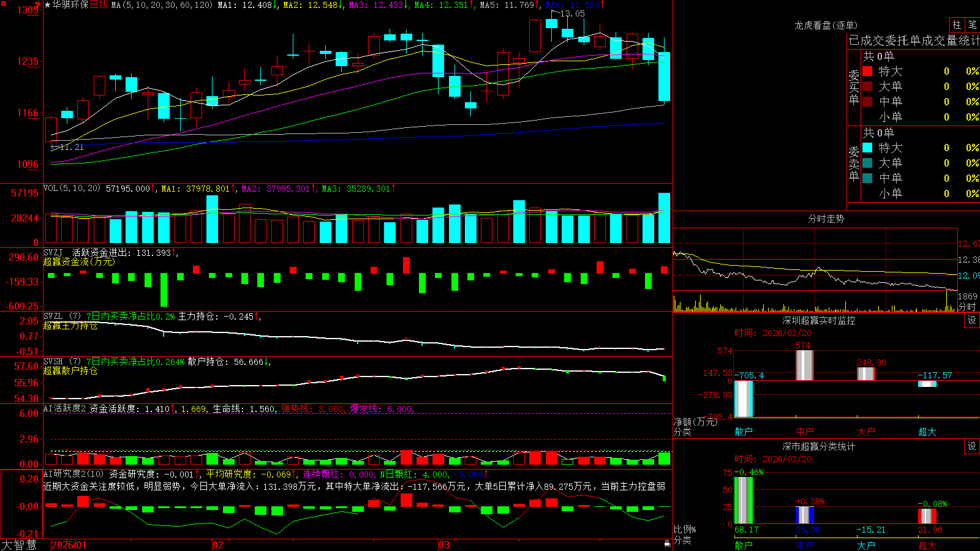Click the -117.57 超大 bar in 实时监控
Image resolution: width=980 pixels, height=551 pixels.
(927, 384)
